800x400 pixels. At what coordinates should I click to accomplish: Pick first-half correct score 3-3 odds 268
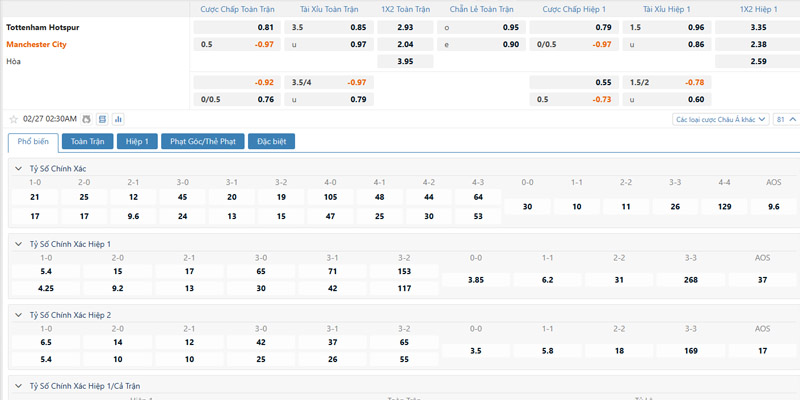tap(691, 280)
